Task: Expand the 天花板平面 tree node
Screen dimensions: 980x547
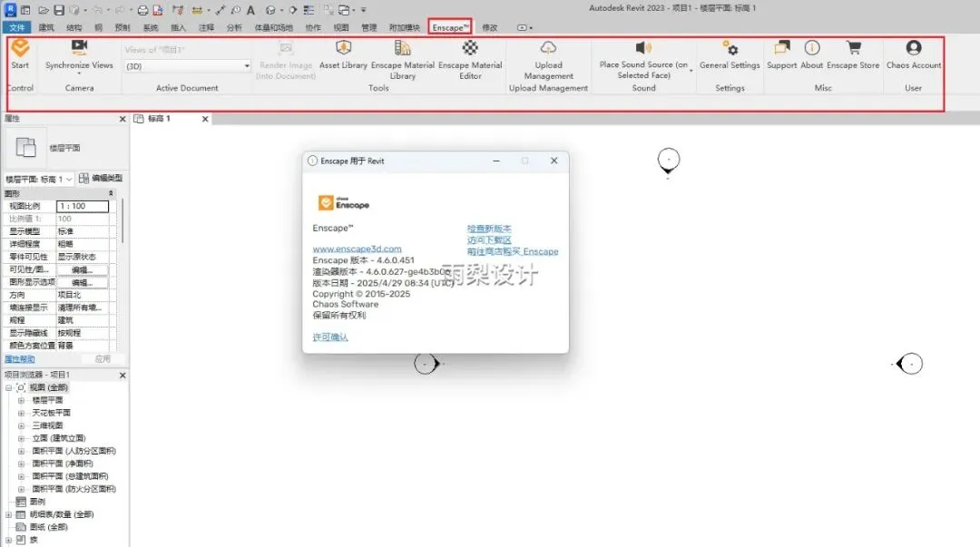Action: (x=21, y=413)
